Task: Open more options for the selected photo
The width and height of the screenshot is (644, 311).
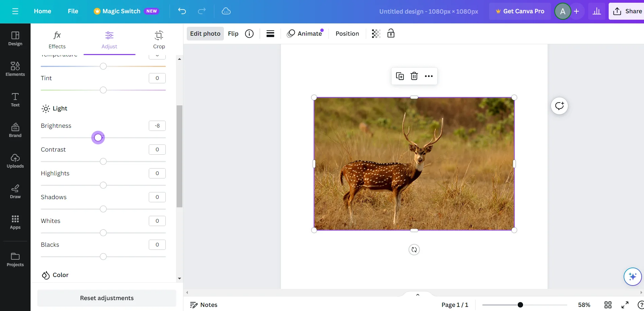Action: (x=429, y=76)
